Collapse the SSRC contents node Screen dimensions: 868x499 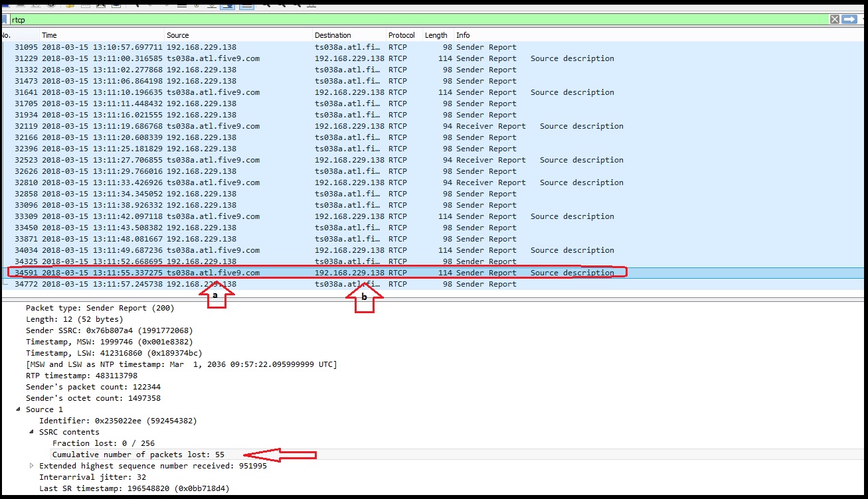(32, 432)
